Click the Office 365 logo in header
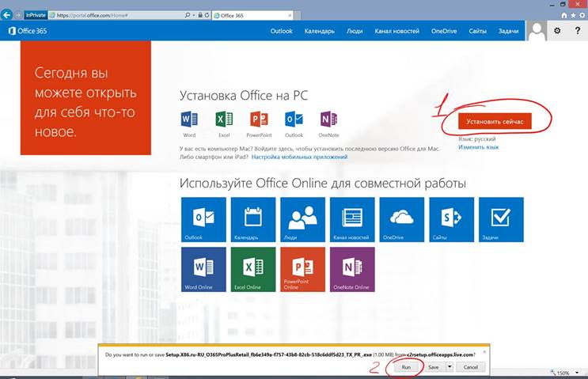588x379 pixels. click(x=28, y=31)
